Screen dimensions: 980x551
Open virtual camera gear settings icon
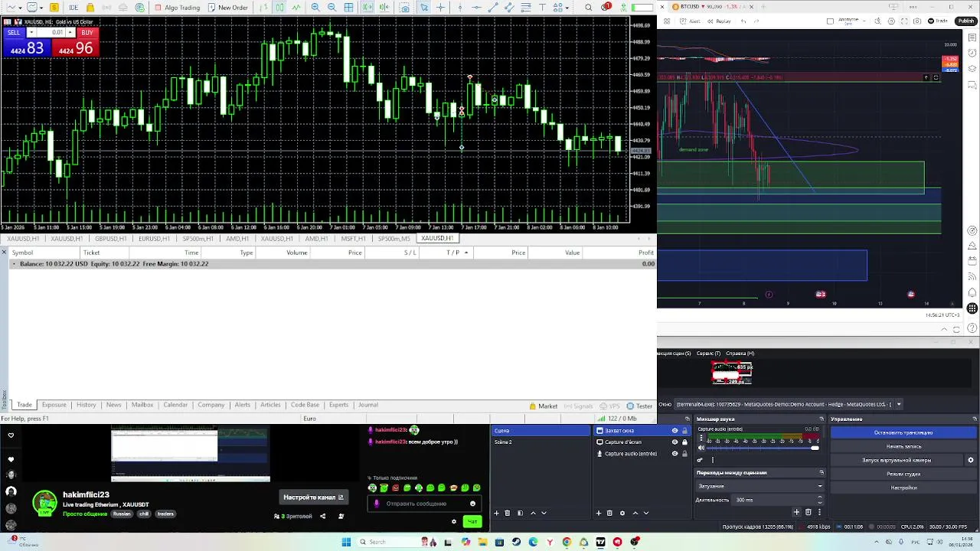point(971,460)
